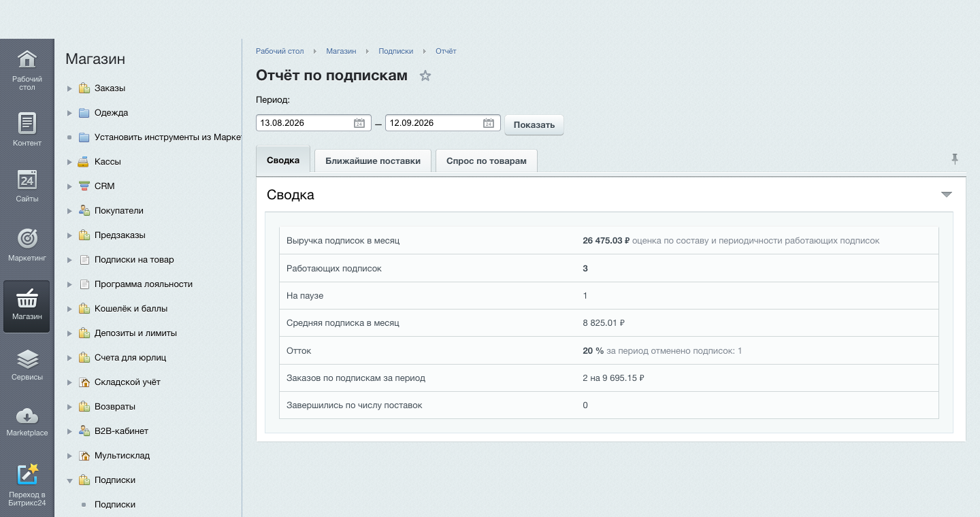Collapse the Подписки tree node

pyautogui.click(x=69, y=480)
